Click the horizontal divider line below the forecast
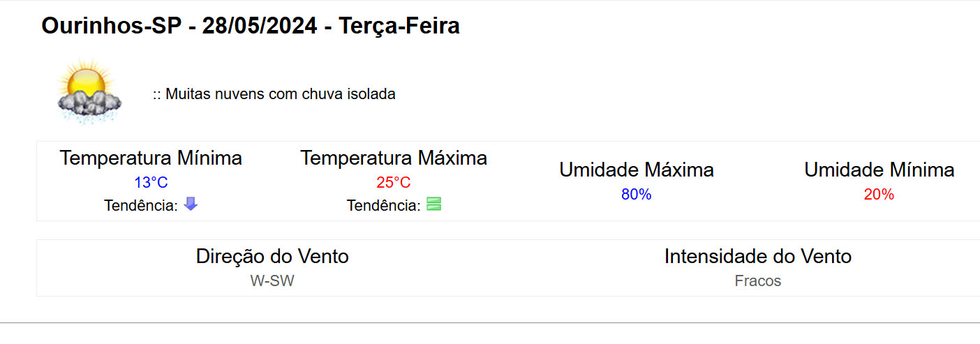This screenshot has height=344, width=980. click(x=490, y=323)
